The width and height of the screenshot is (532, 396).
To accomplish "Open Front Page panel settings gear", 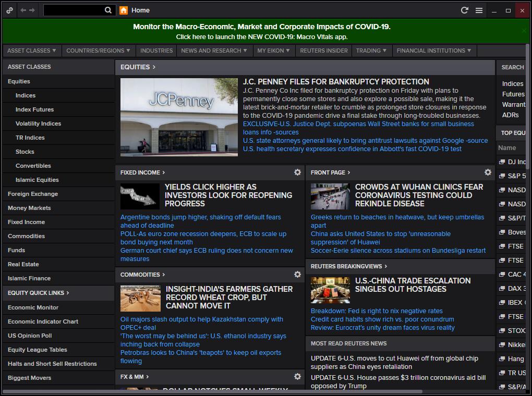I will click(488, 172).
